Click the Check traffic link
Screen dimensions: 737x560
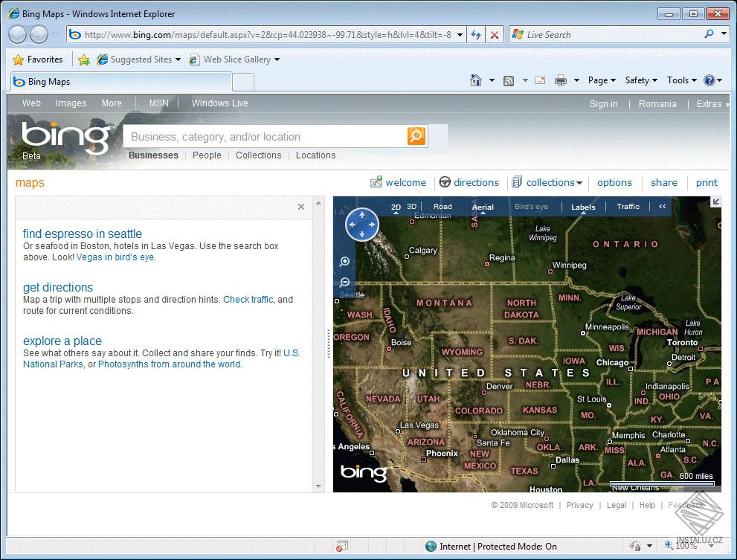tap(248, 299)
